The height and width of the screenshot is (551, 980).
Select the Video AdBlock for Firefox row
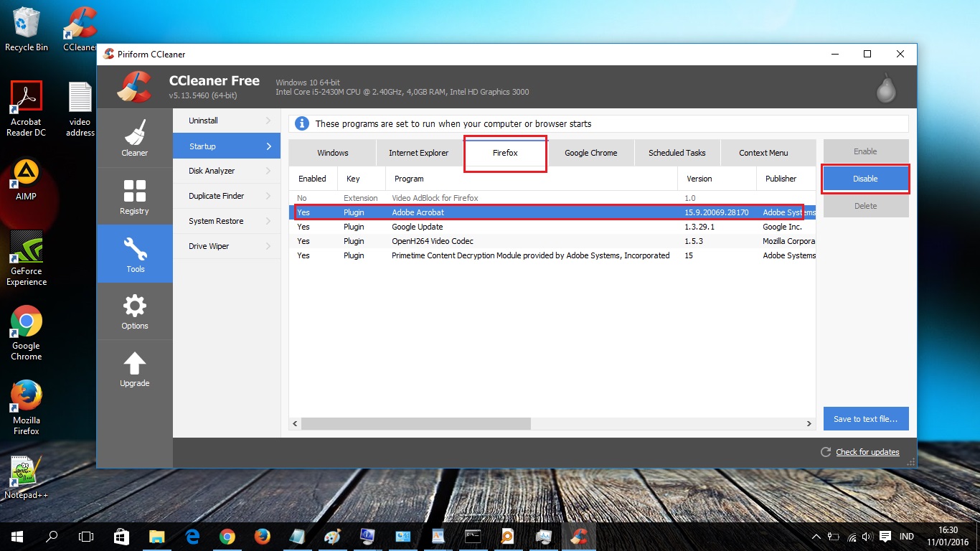point(552,198)
